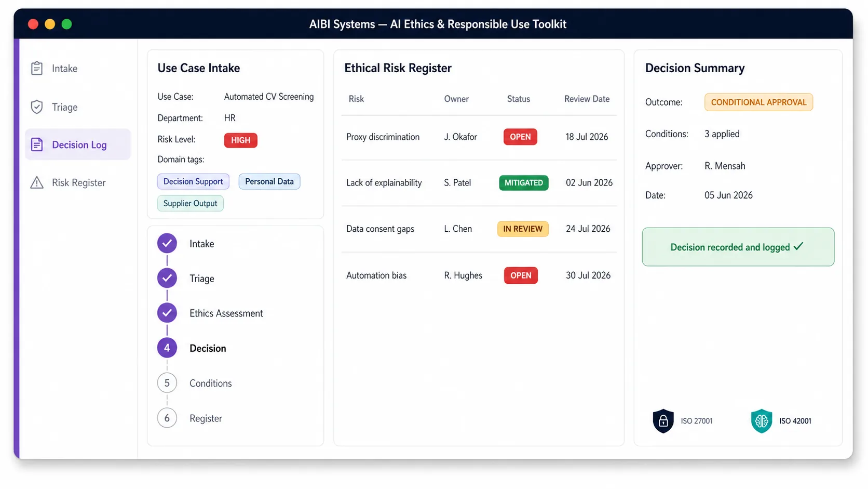The height and width of the screenshot is (489, 868).
Task: Click the Decision Support domain tag
Action: coord(193,181)
